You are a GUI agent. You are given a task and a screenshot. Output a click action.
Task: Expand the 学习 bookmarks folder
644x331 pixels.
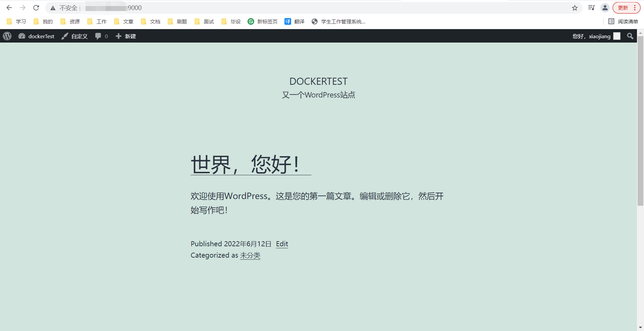[x=16, y=21]
